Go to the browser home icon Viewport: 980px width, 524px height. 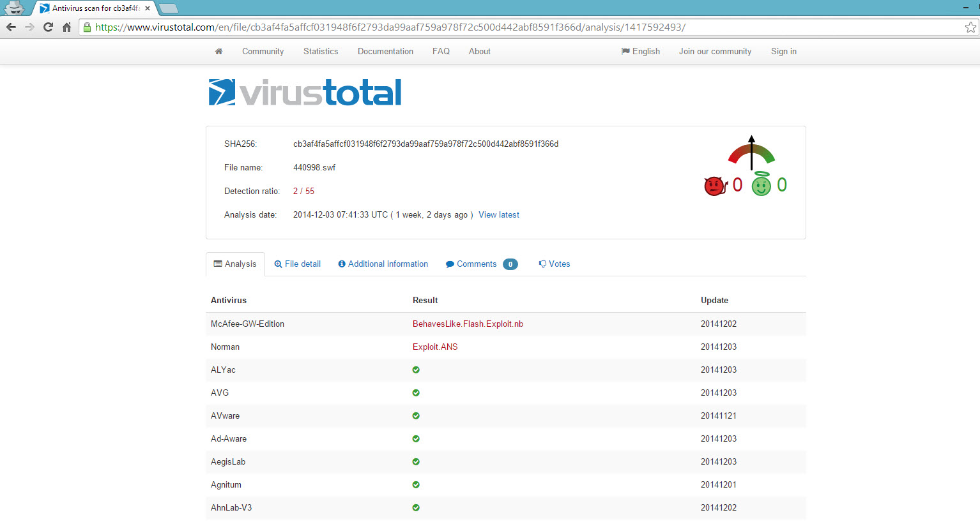pyautogui.click(x=66, y=27)
